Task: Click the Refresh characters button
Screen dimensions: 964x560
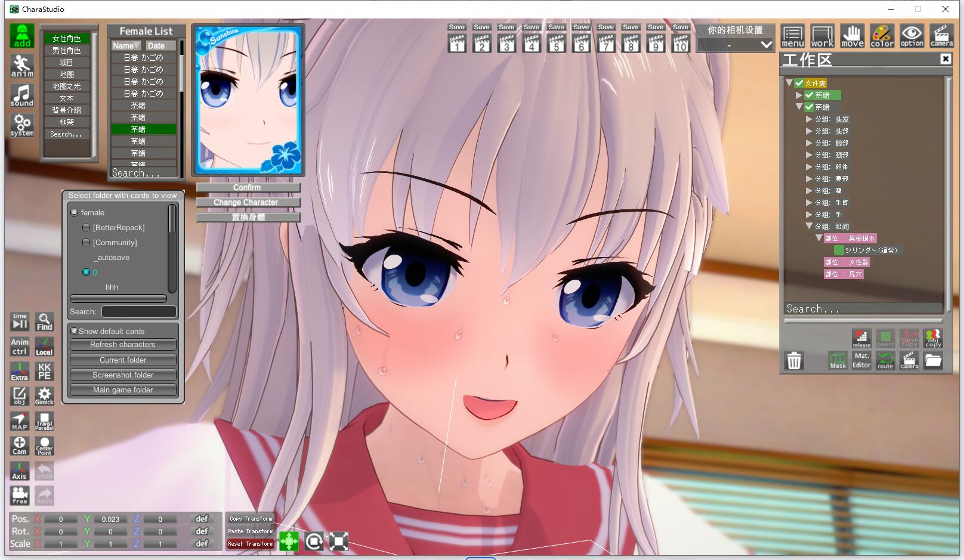Action: click(123, 345)
